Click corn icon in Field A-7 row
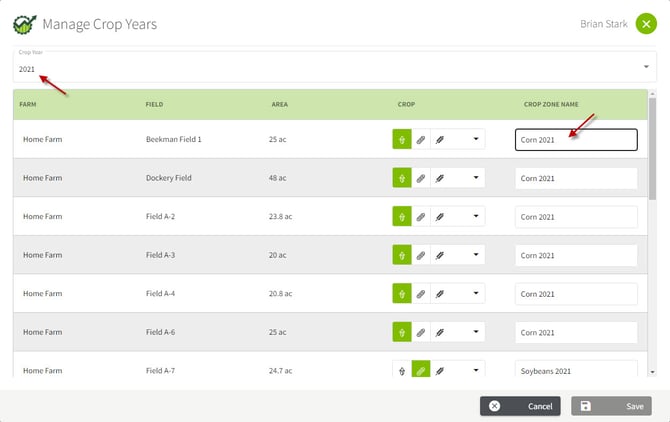This screenshot has height=422, width=670. coord(401,371)
